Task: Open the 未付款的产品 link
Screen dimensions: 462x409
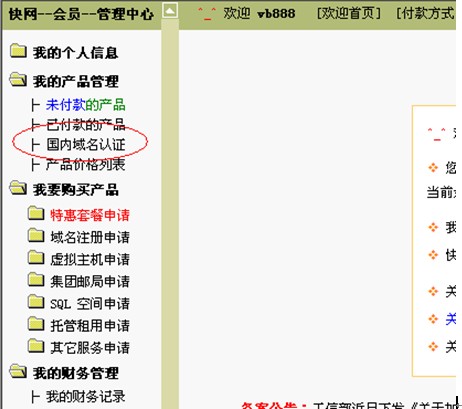Action: click(x=86, y=105)
